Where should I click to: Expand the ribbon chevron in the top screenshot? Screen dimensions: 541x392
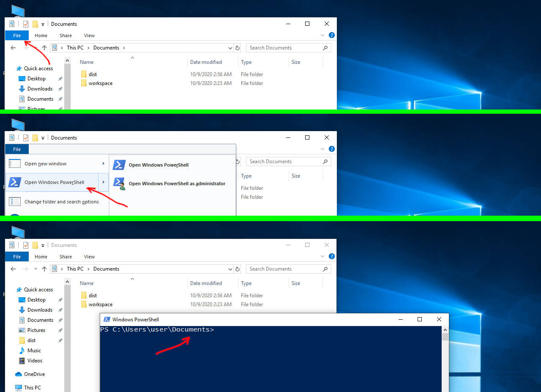pyautogui.click(x=322, y=36)
